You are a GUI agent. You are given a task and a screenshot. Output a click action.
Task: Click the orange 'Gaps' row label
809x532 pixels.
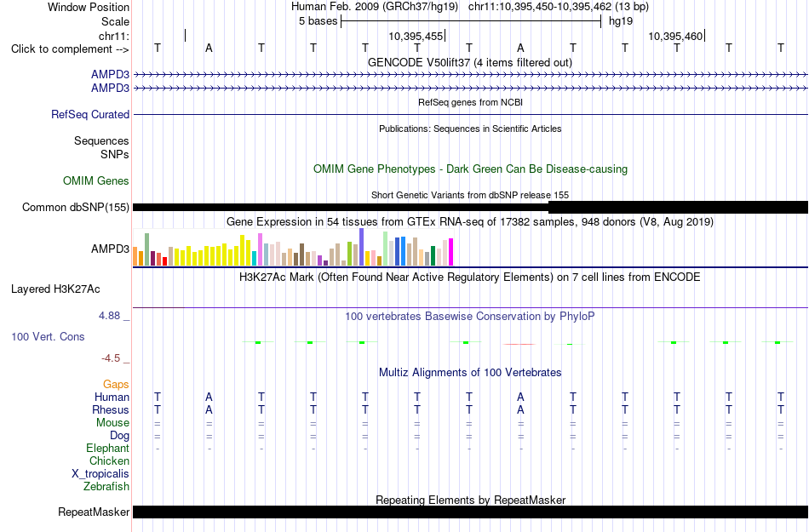click(116, 384)
